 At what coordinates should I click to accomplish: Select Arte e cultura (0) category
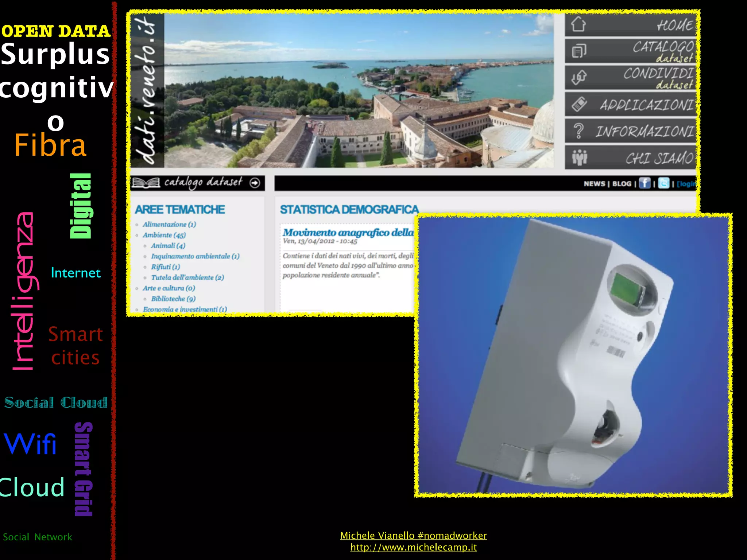point(169,288)
